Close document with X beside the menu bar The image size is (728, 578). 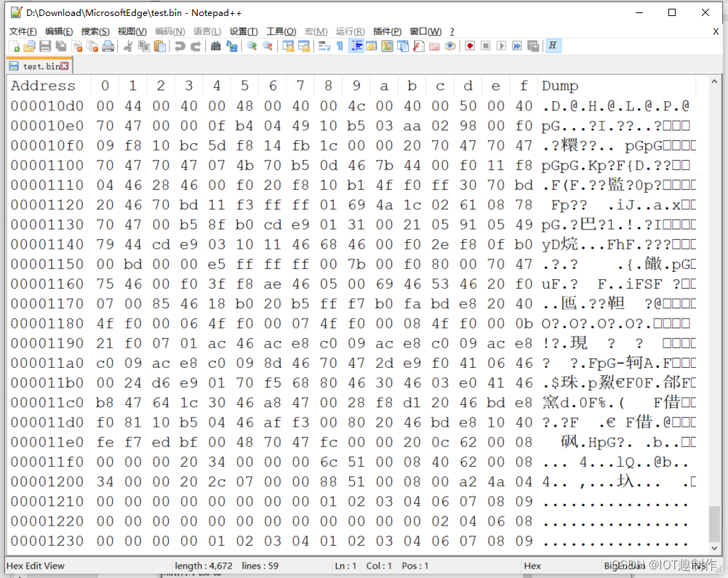[716, 31]
